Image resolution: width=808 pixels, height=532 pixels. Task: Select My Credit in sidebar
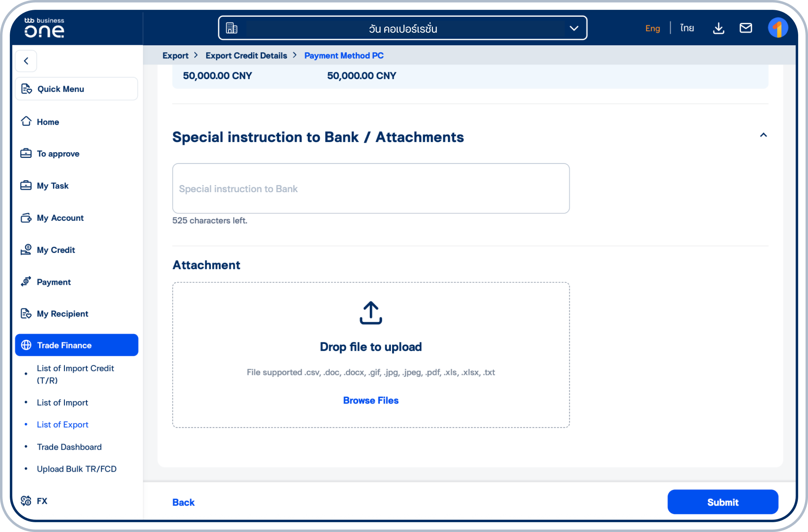click(x=55, y=250)
